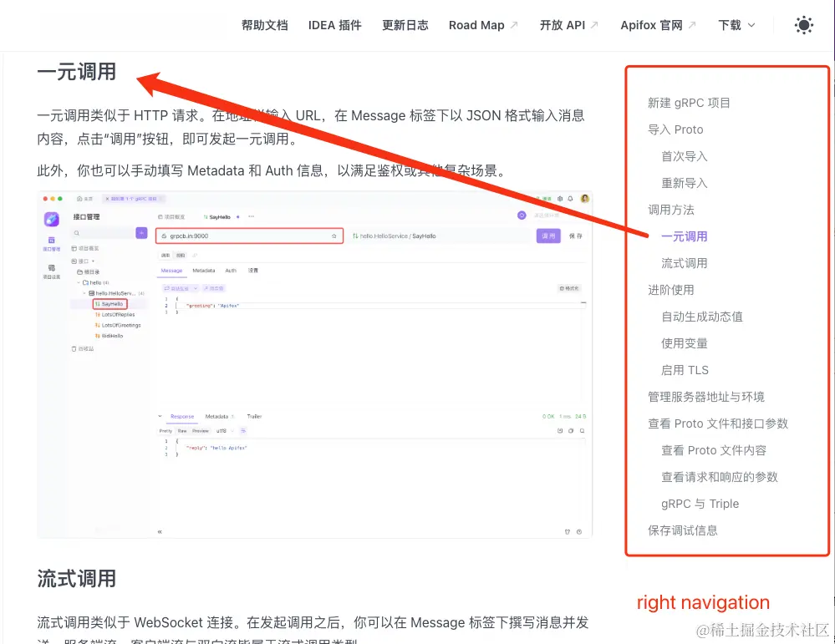Select 一元调用 in right navigation

[x=685, y=236]
